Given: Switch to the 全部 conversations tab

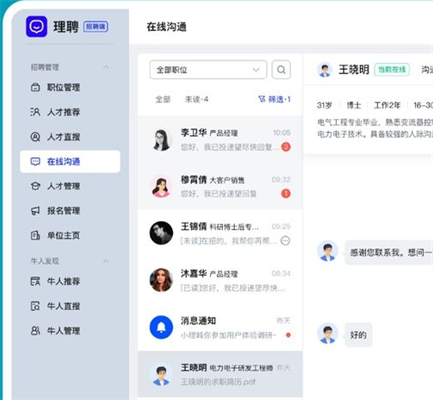Looking at the screenshot, I should [x=163, y=99].
